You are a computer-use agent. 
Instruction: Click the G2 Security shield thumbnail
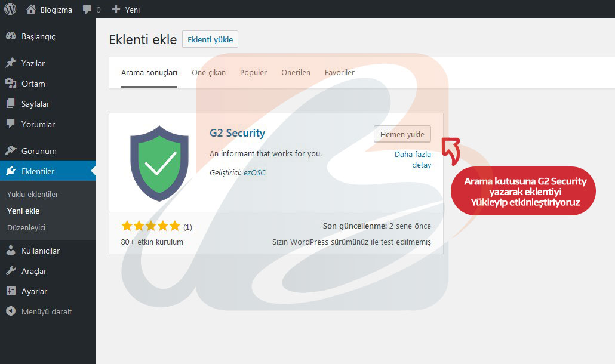pyautogui.click(x=159, y=164)
